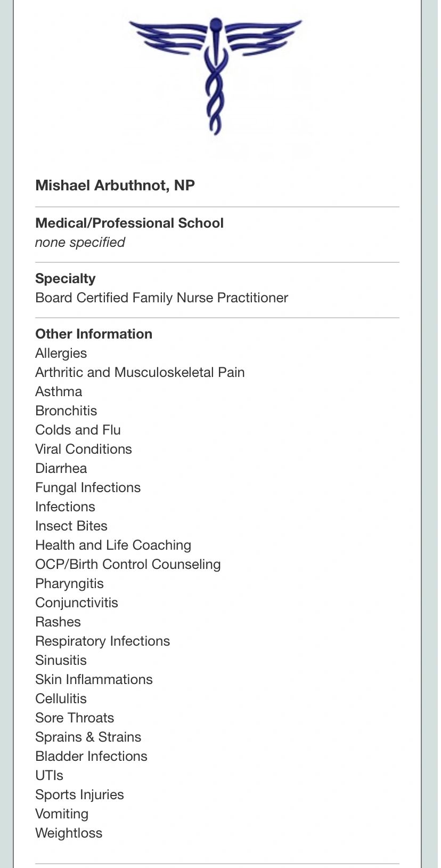
Task: Click Health and Life Coaching entry
Action: [113, 545]
